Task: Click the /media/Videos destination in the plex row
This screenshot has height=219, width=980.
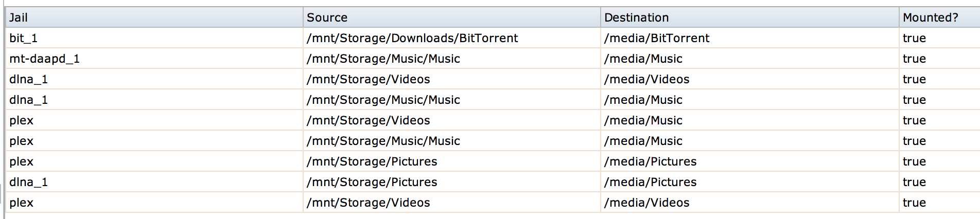Action: pos(647,203)
